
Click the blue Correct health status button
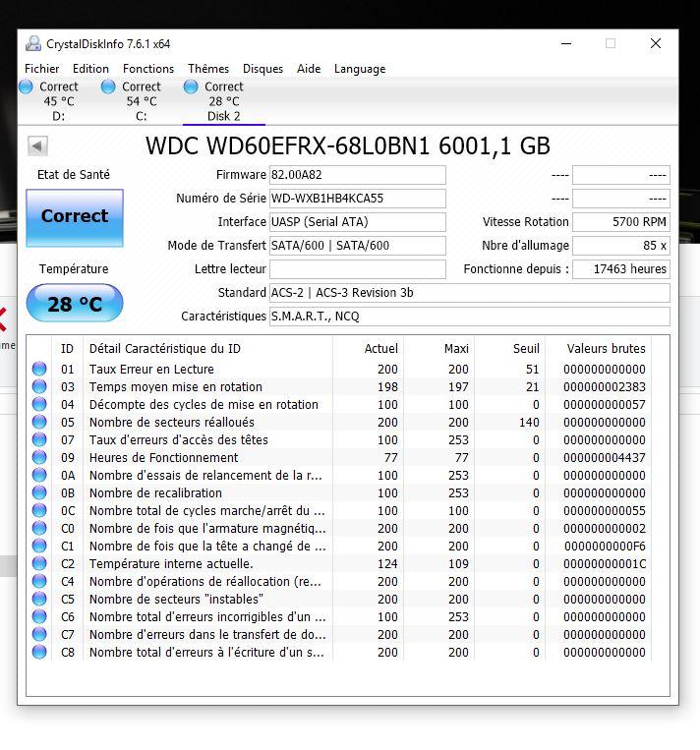[75, 218]
